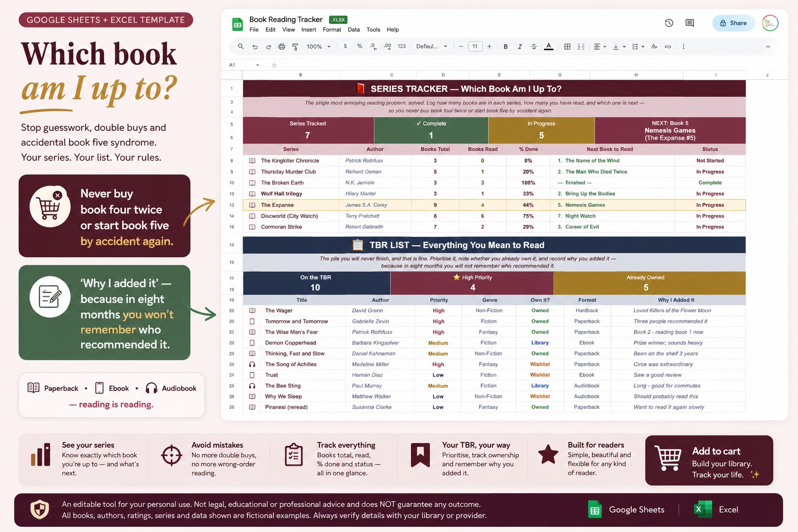Image resolution: width=798 pixels, height=532 pixels.
Task: Decrease decimal places
Action: 373,46
